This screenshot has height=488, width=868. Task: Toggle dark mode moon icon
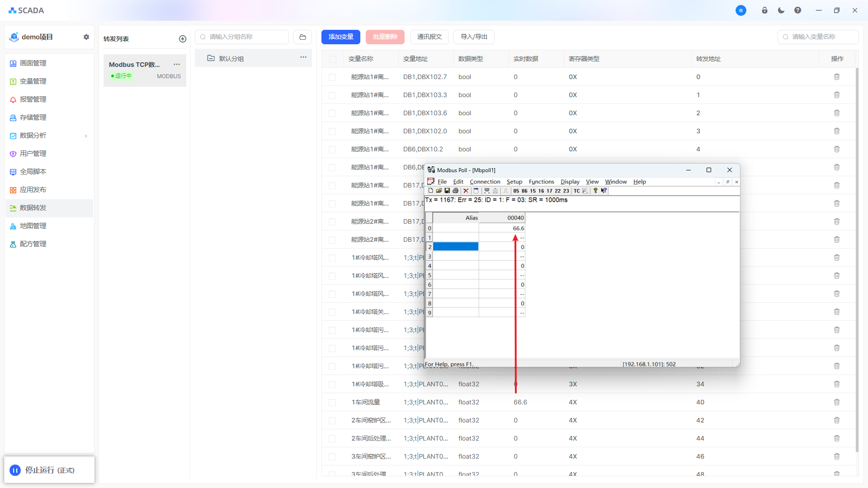(781, 10)
